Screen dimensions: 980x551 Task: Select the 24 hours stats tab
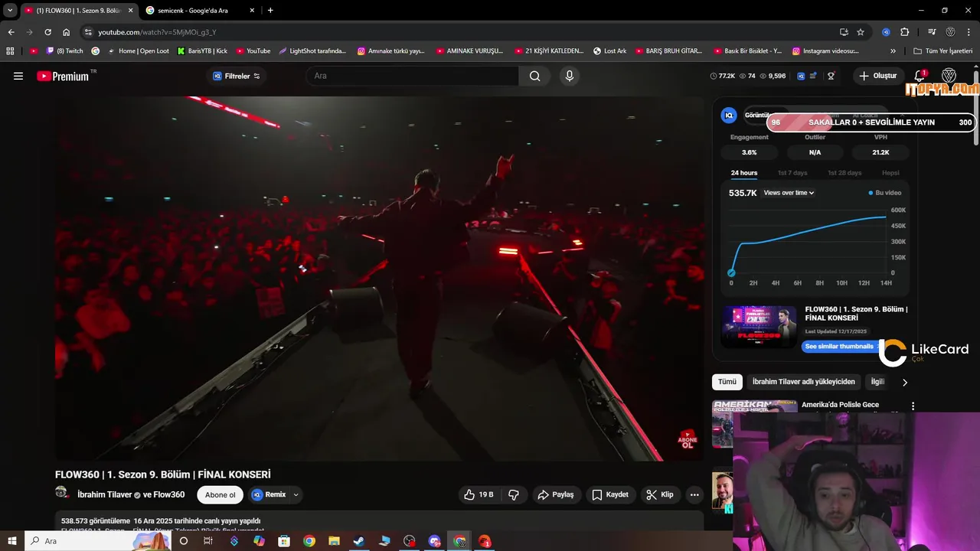pyautogui.click(x=743, y=173)
